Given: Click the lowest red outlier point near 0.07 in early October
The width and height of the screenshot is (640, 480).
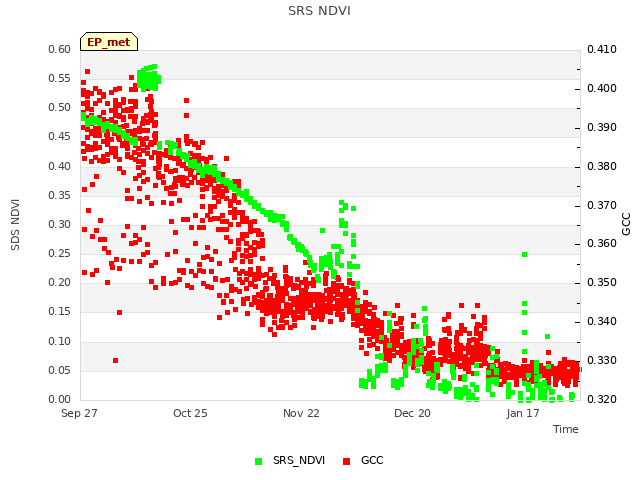Looking at the screenshot, I should 116,360.
